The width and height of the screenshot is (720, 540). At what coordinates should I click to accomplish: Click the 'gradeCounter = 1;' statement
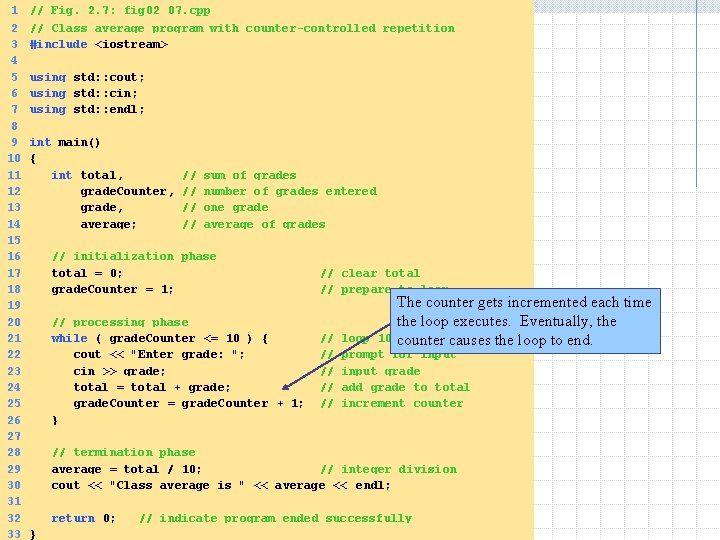[x=112, y=289]
